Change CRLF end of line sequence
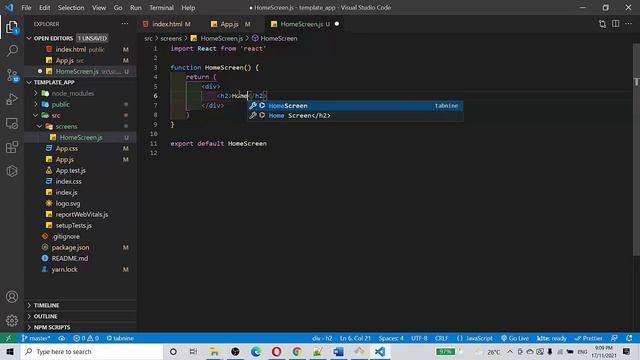The image size is (640, 360). tap(441, 338)
